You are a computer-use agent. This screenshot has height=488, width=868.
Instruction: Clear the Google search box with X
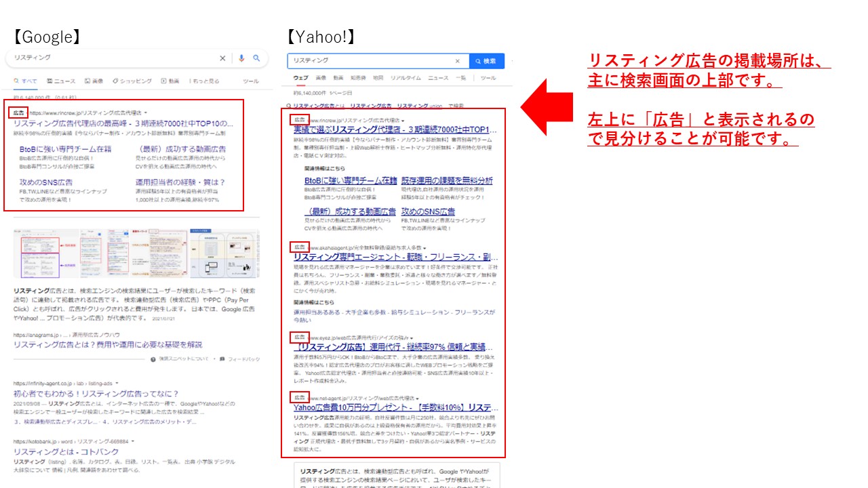pyautogui.click(x=222, y=58)
